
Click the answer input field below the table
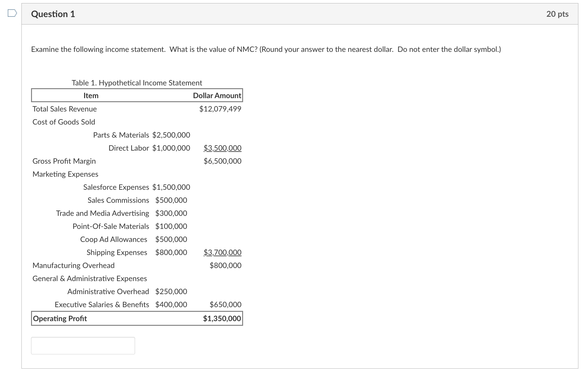point(83,345)
